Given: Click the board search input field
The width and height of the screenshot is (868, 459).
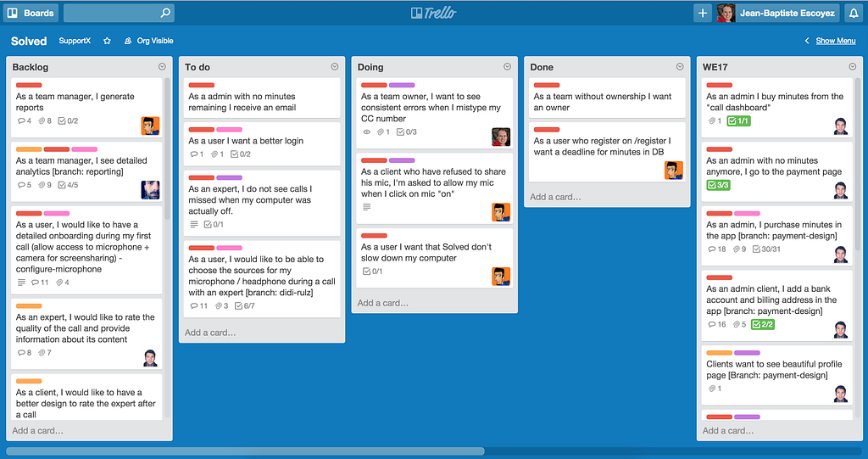Looking at the screenshot, I should (x=119, y=13).
